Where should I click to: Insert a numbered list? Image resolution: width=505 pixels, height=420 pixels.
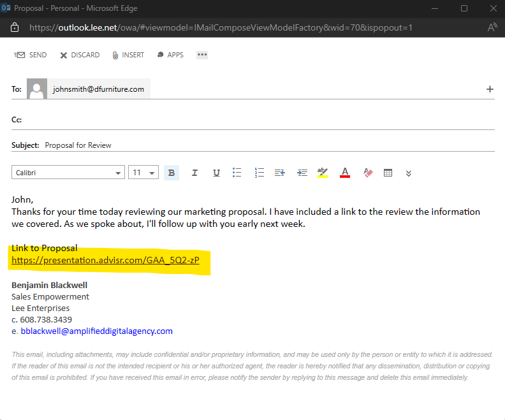click(x=259, y=173)
